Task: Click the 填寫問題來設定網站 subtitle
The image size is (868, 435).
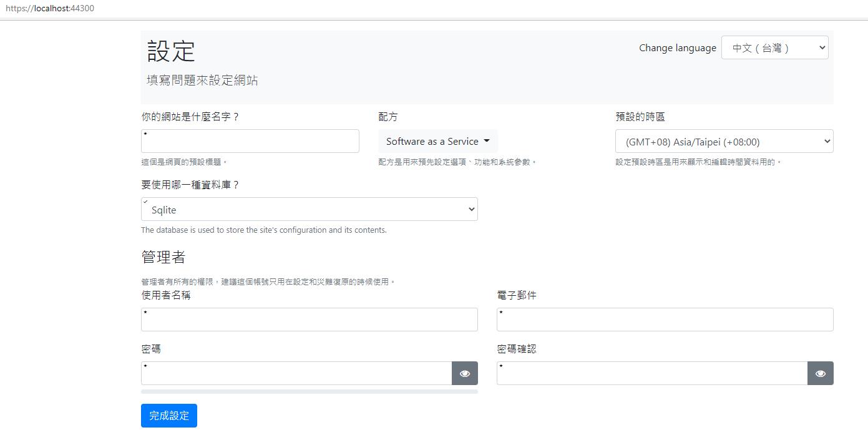Action: pyautogui.click(x=202, y=81)
